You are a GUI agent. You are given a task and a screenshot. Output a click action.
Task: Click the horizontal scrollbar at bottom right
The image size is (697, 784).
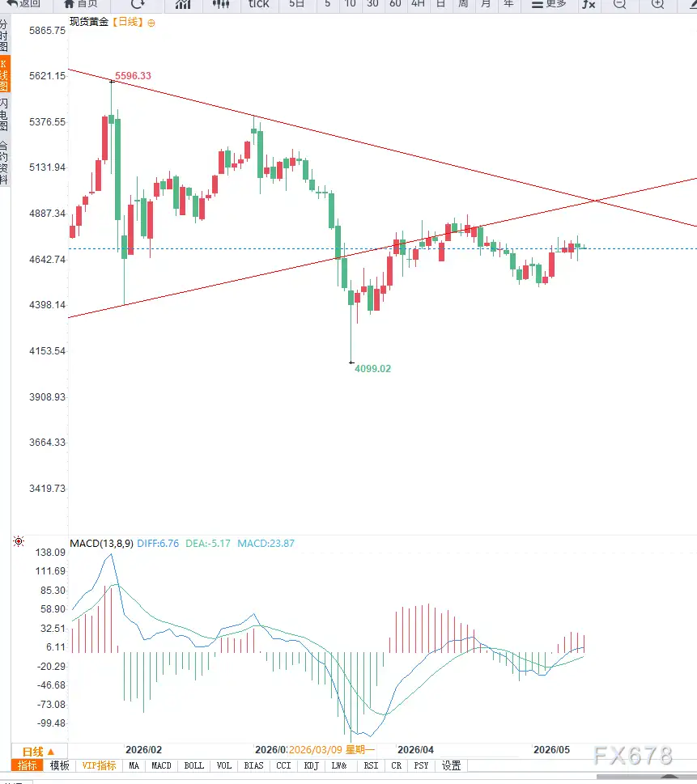[x=647, y=777]
